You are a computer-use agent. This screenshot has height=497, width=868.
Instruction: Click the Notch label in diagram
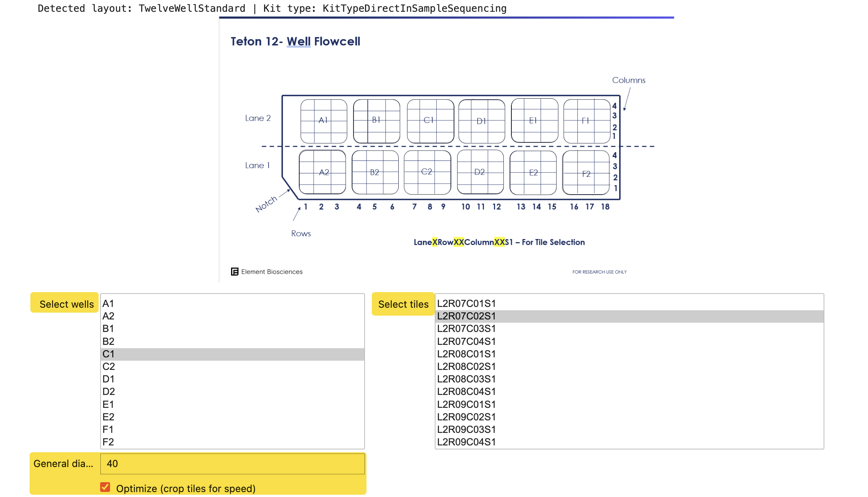tap(266, 204)
